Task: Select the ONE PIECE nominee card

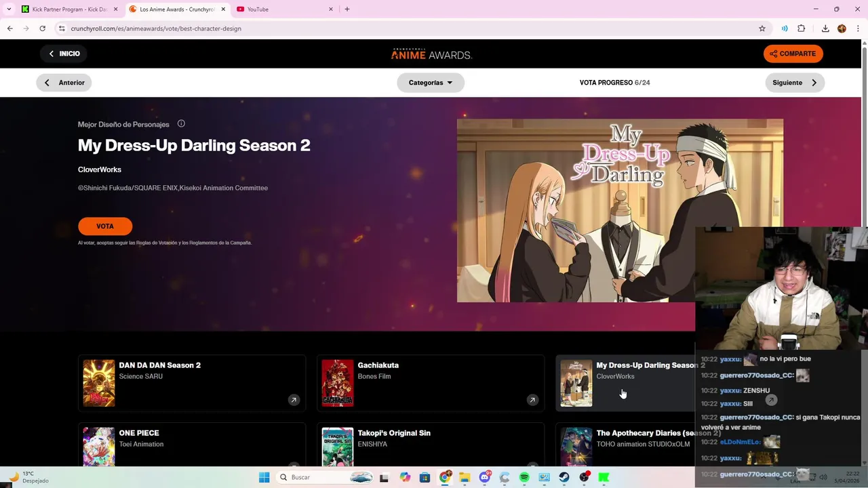Action: [192, 445]
